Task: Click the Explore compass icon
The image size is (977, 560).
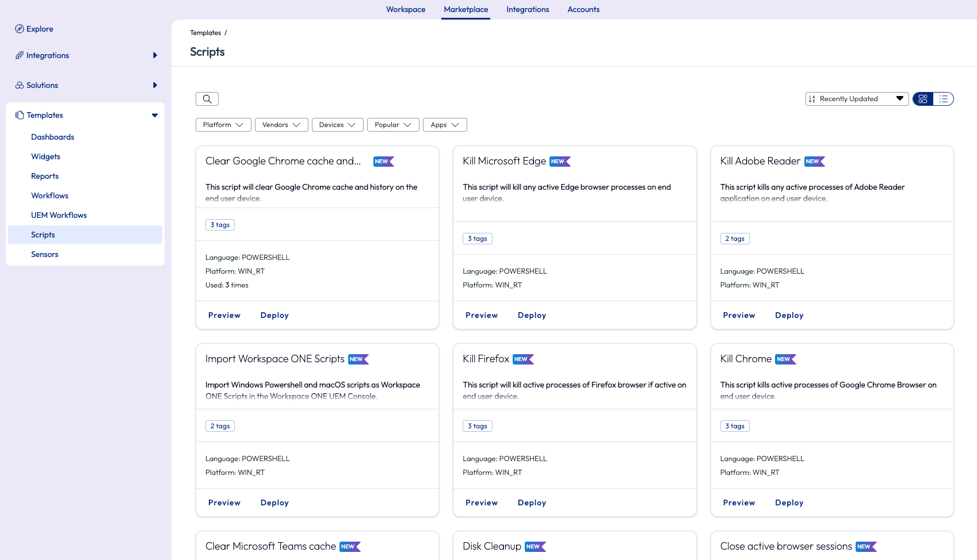Action: 20,29
